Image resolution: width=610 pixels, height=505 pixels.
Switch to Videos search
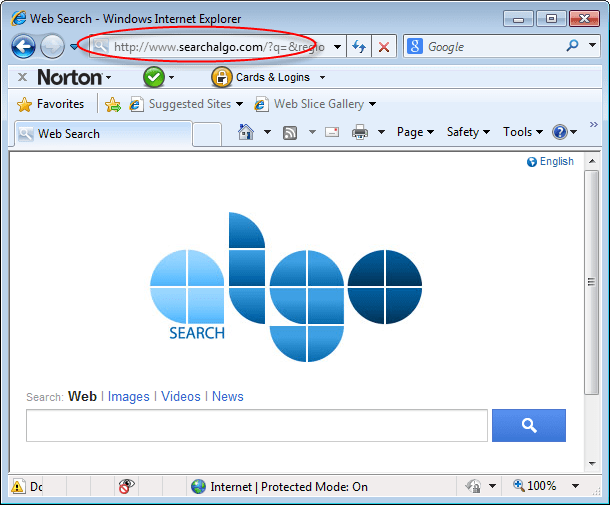[181, 396]
